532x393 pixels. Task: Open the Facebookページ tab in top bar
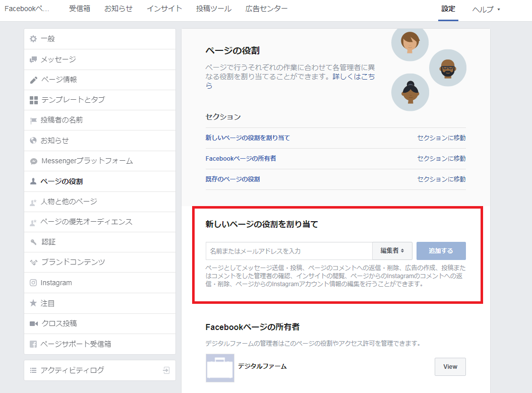click(27, 9)
